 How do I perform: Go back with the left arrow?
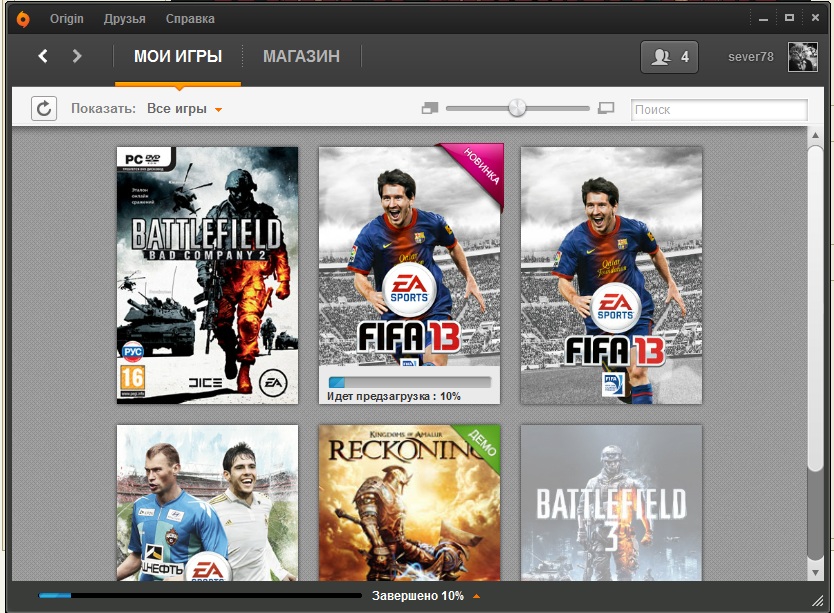(x=43, y=56)
